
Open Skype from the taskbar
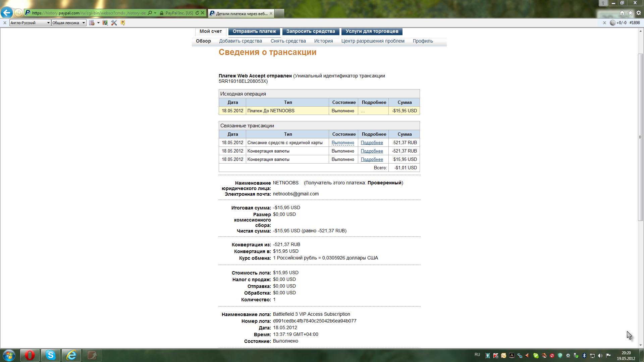(x=51, y=355)
